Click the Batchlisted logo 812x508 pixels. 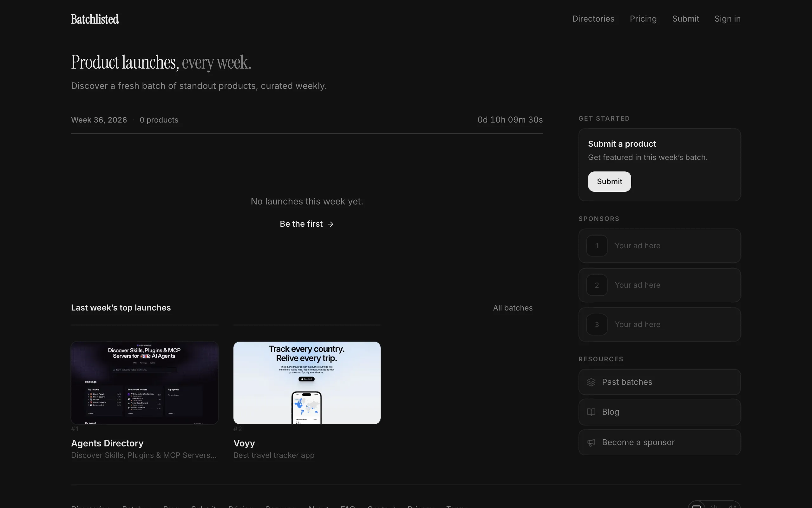pyautogui.click(x=95, y=19)
